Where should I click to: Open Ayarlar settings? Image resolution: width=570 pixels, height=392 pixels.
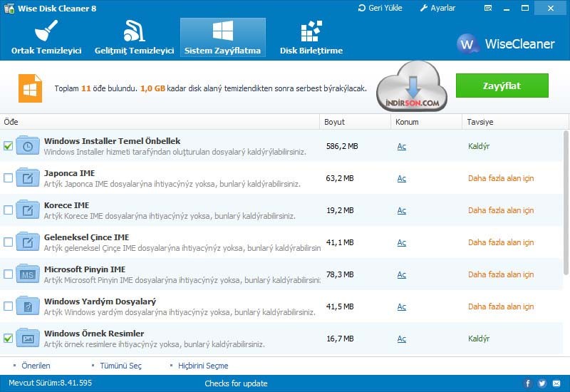point(437,8)
